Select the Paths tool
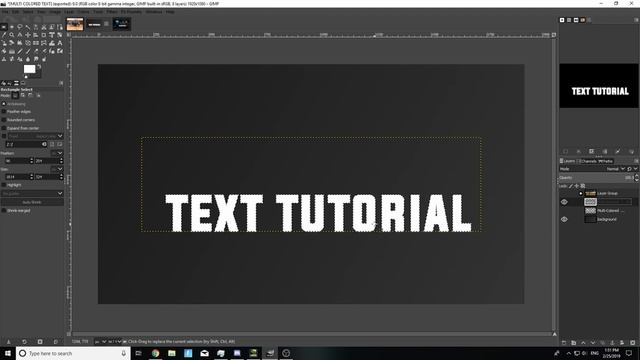This screenshot has height=360, width=640. tap(60, 27)
